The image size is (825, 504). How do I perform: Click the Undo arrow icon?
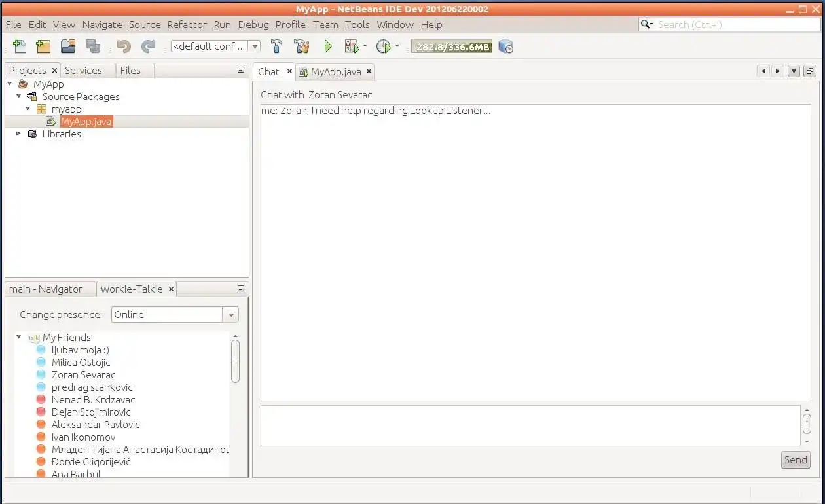tap(124, 46)
